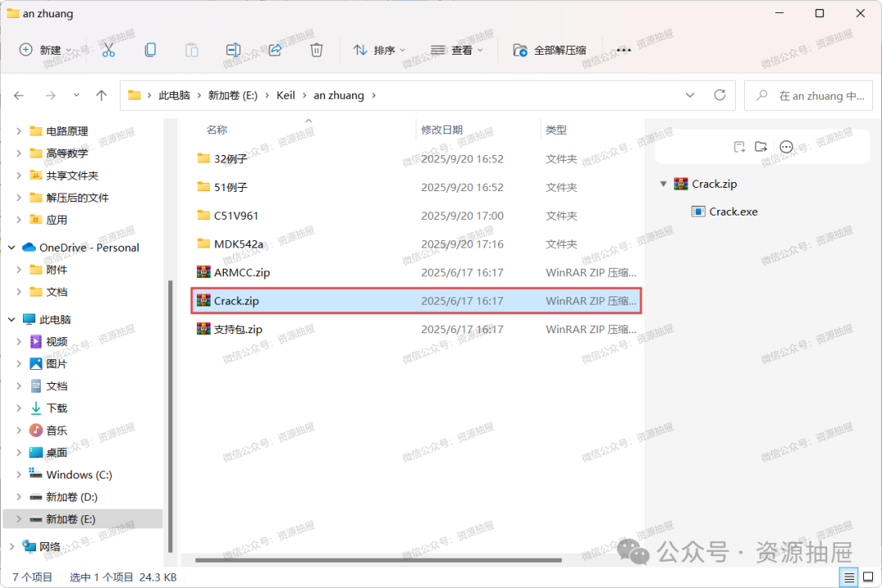882x588 pixels.
Task: Collapse the OneDrive - Personal node
Action: pyautogui.click(x=11, y=247)
